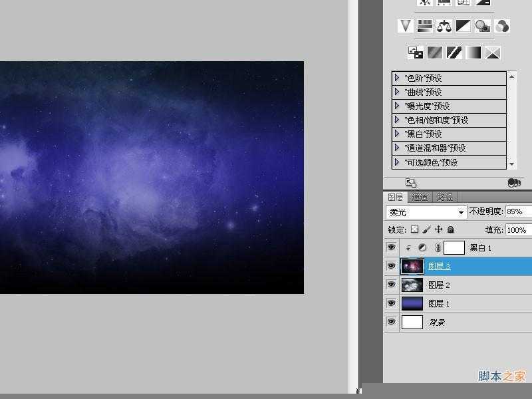The width and height of the screenshot is (532, 399).
Task: Select the 黑白 1 layer name
Action: click(x=480, y=248)
